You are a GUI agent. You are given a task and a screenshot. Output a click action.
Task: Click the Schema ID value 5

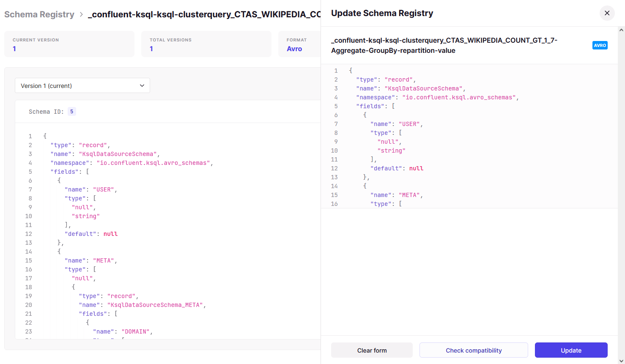(72, 112)
